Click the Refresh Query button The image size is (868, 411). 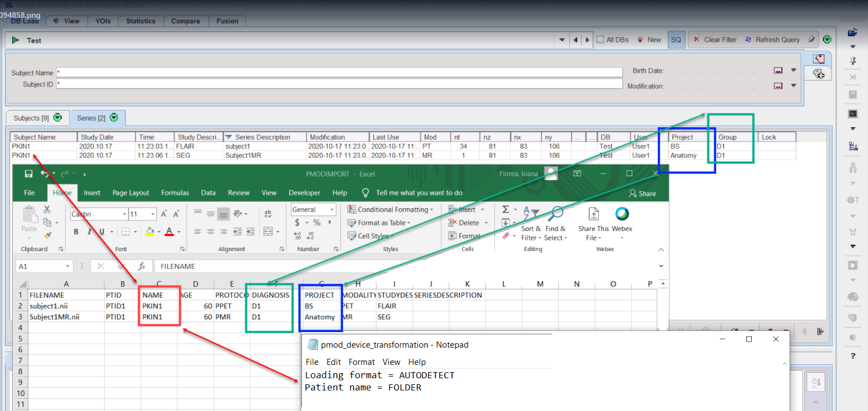(772, 39)
